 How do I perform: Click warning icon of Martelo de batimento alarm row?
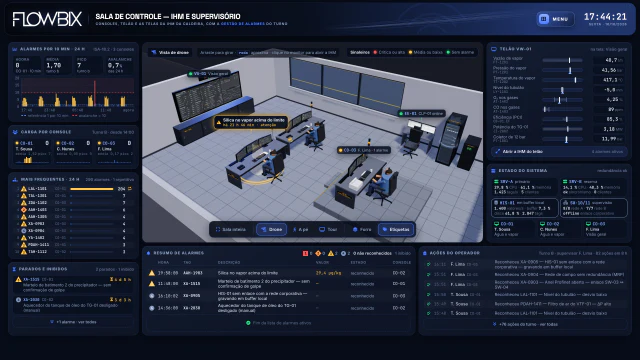(152, 284)
